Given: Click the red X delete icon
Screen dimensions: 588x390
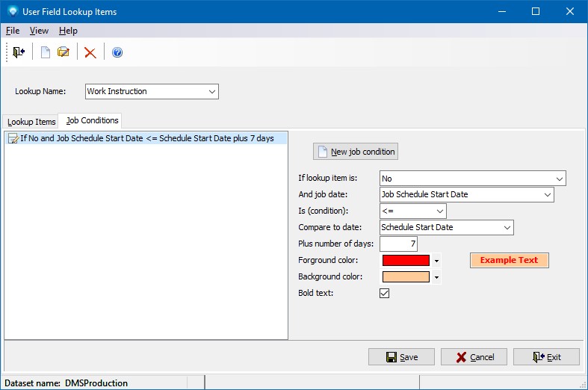Looking at the screenshot, I should [90, 52].
